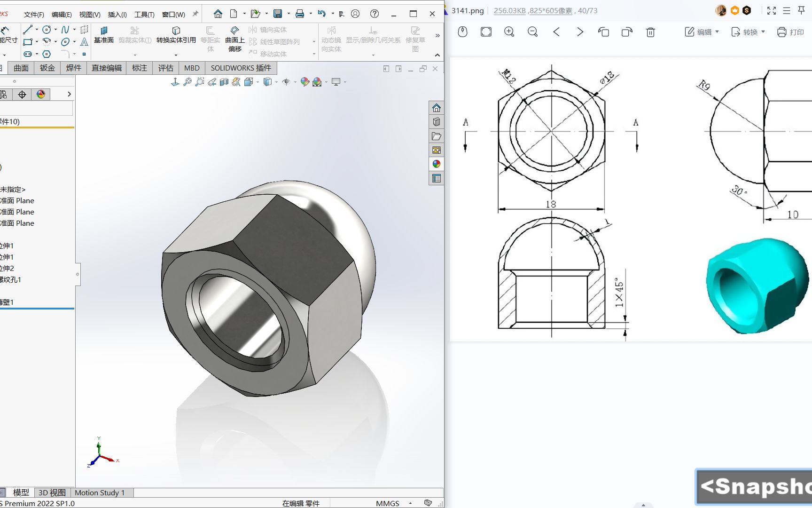Click the 256.03KB file size link
This screenshot has width=812, height=508.
509,10
